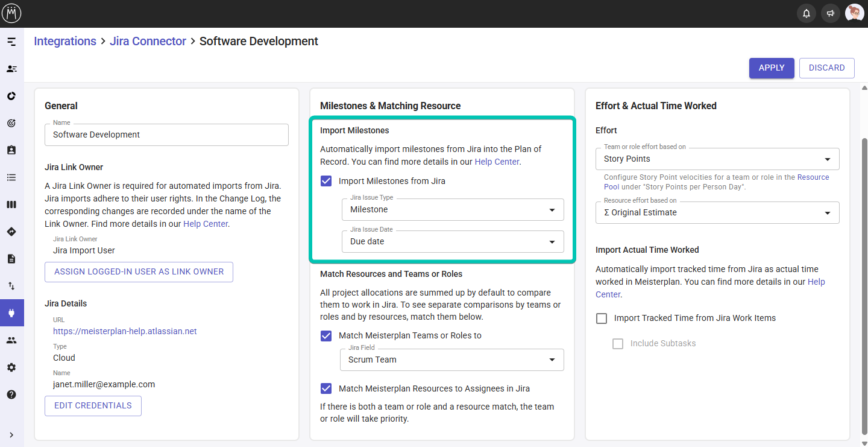
Task: Click the page vertical scrollbar
Action: click(x=864, y=285)
